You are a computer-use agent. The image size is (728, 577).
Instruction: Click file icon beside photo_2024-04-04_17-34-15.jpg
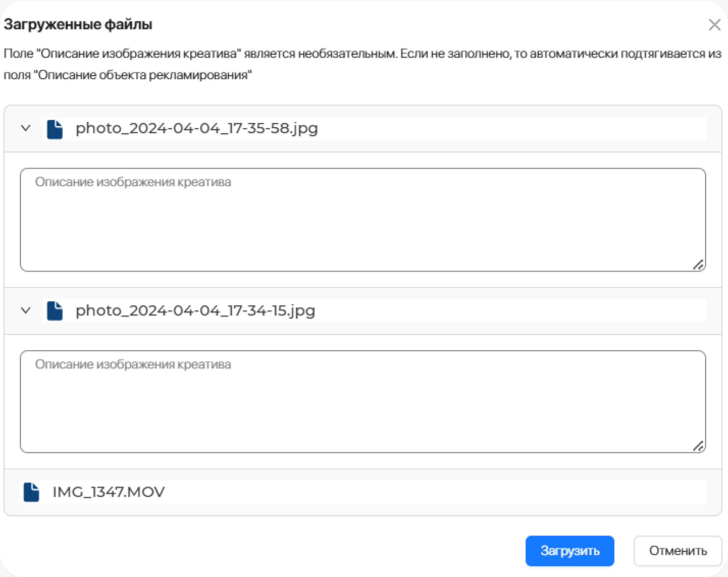coord(55,311)
